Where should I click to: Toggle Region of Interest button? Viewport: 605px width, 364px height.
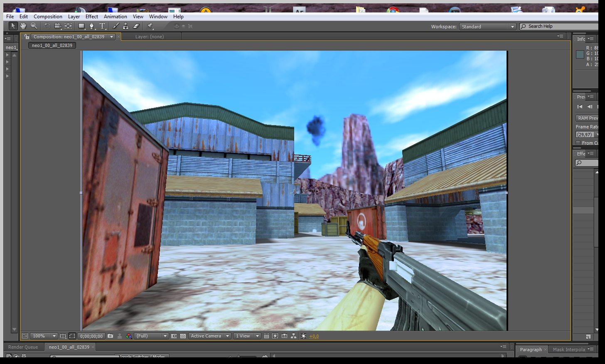click(174, 336)
